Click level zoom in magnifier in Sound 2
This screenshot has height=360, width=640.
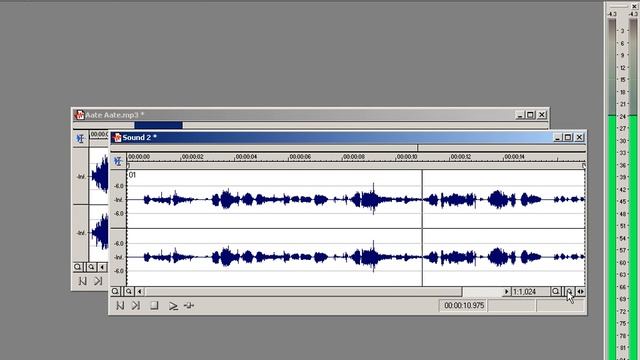point(129,291)
